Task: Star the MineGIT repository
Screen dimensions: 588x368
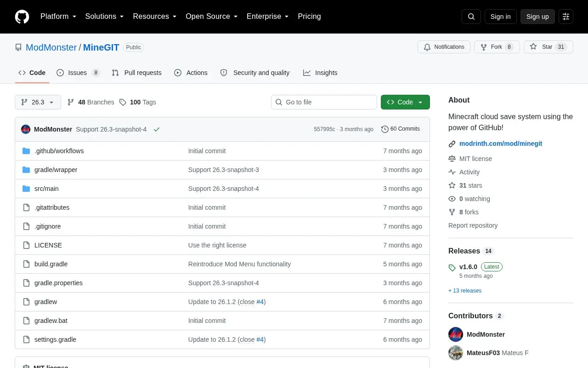Action: click(548, 47)
